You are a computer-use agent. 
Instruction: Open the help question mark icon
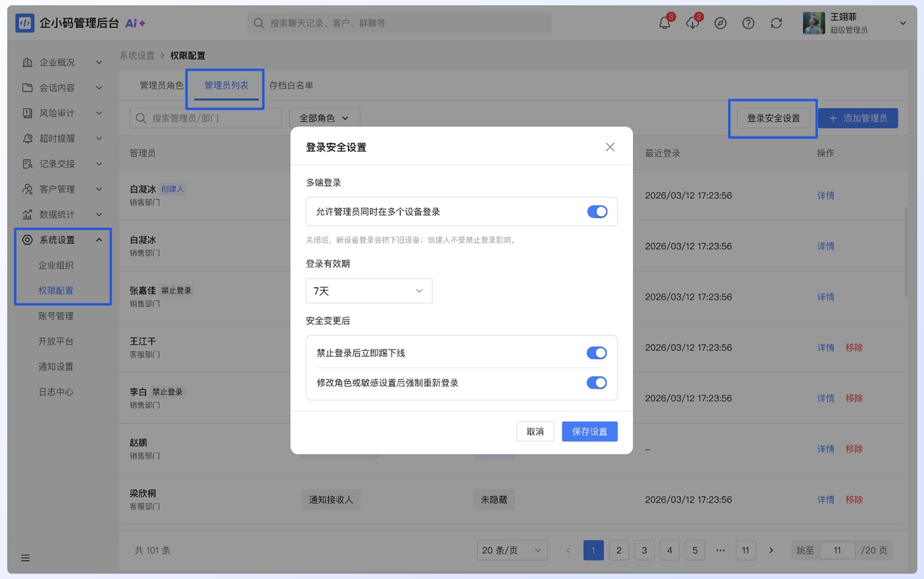coord(749,23)
